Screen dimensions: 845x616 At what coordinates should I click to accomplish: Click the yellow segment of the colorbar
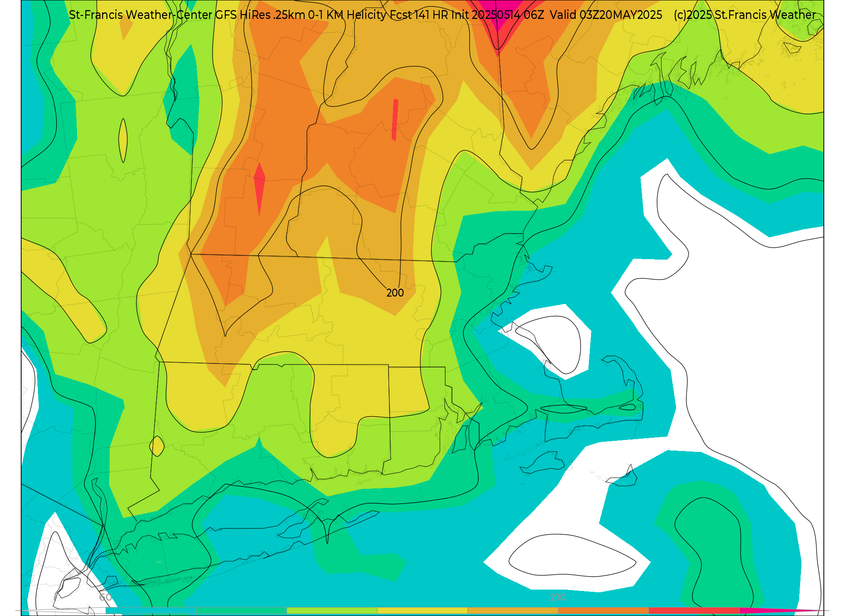coord(422,611)
